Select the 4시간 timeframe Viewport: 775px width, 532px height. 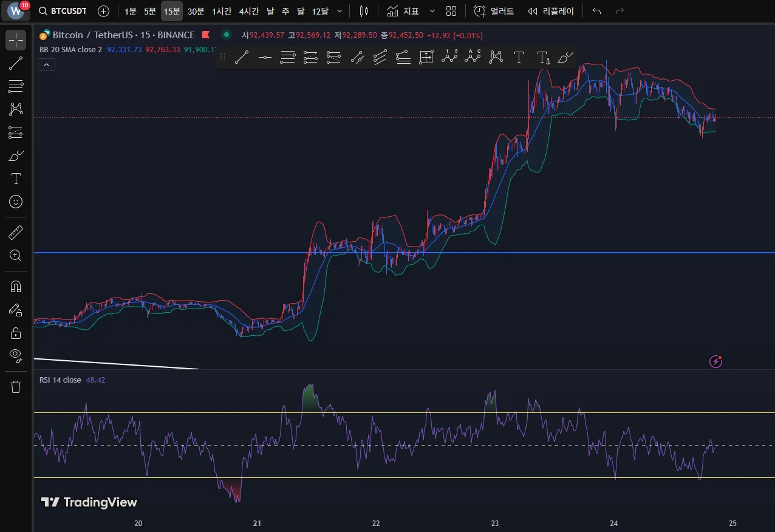click(x=250, y=11)
